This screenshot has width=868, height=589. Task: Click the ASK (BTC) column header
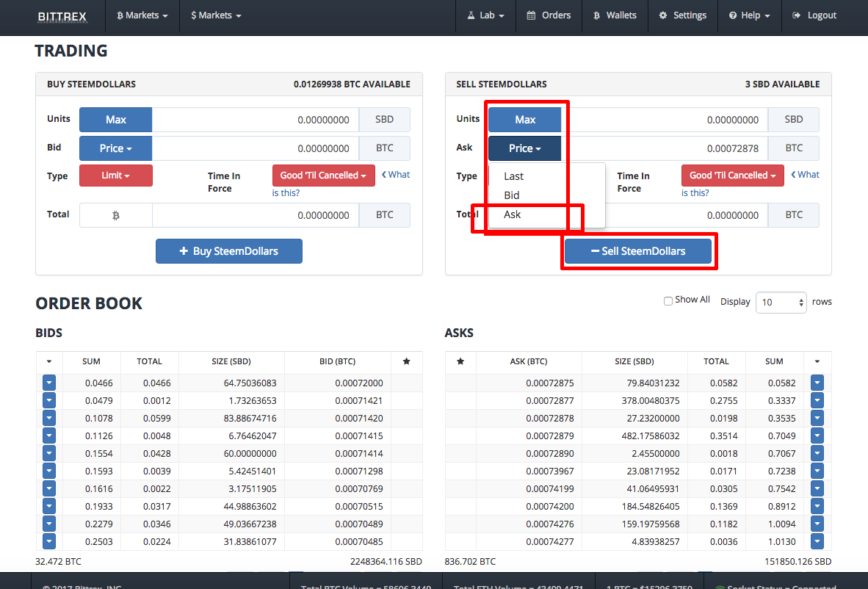[x=529, y=361]
